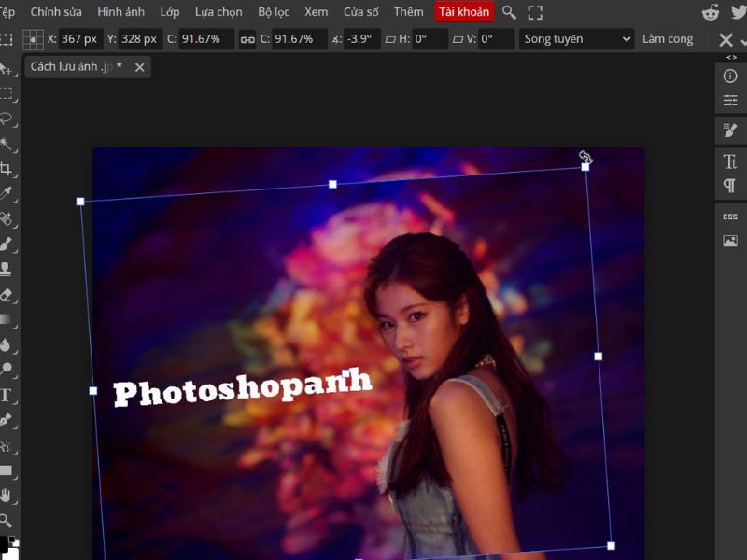747x560 pixels.
Task: Click the bottom-right transform handle
Action: (611, 546)
